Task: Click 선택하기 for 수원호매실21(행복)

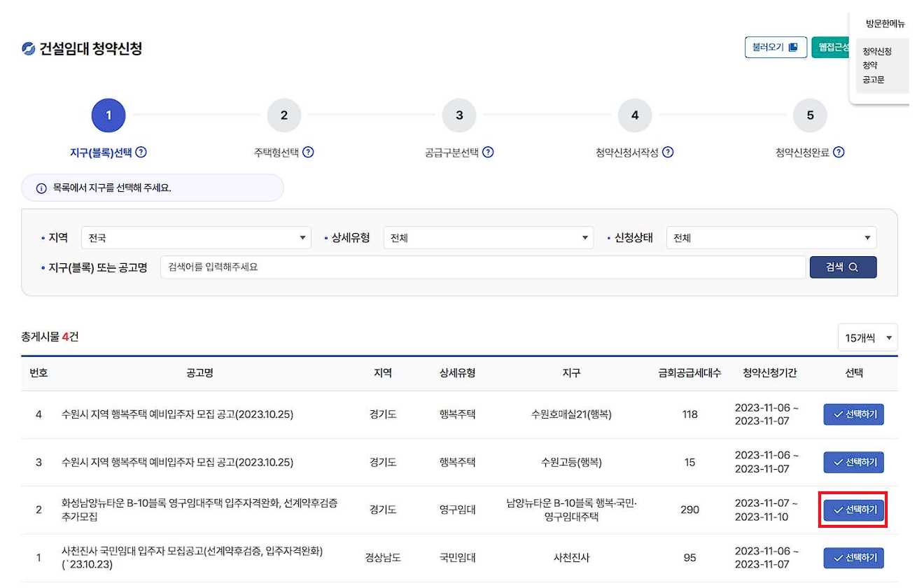Action: coord(854,414)
